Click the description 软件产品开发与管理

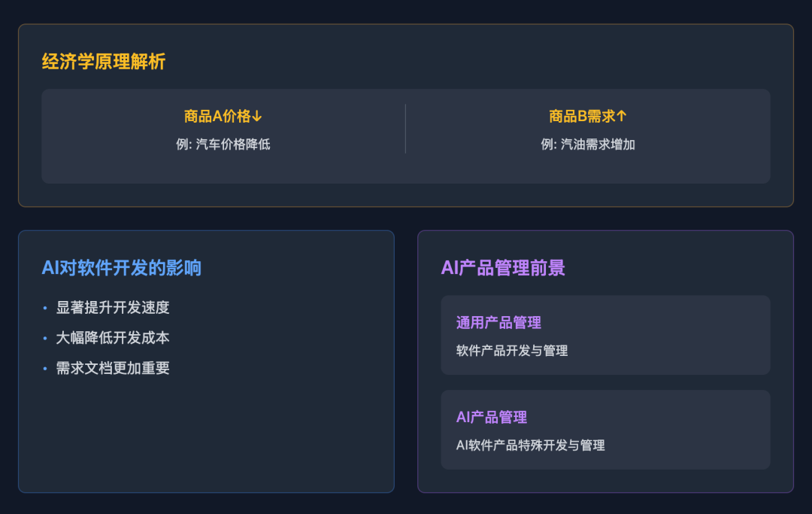[x=512, y=351]
